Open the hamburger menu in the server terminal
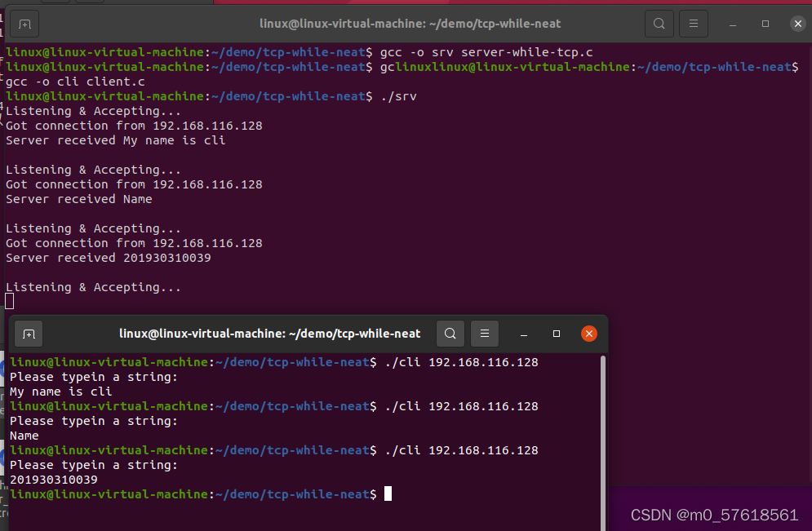812x531 pixels. (x=694, y=24)
